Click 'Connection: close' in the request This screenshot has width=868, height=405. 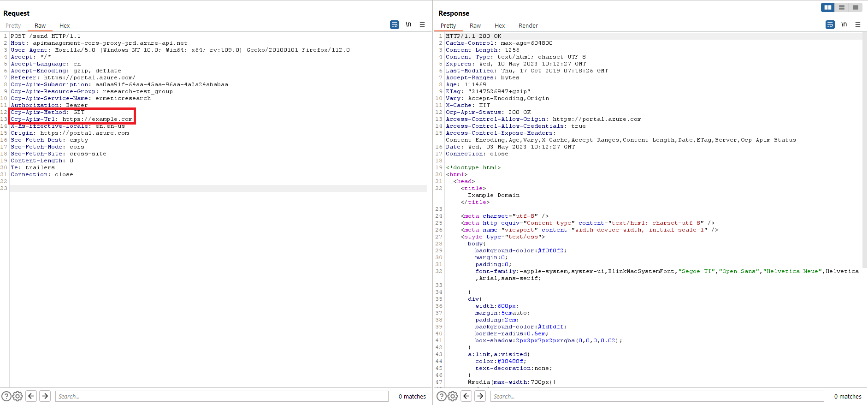42,174
